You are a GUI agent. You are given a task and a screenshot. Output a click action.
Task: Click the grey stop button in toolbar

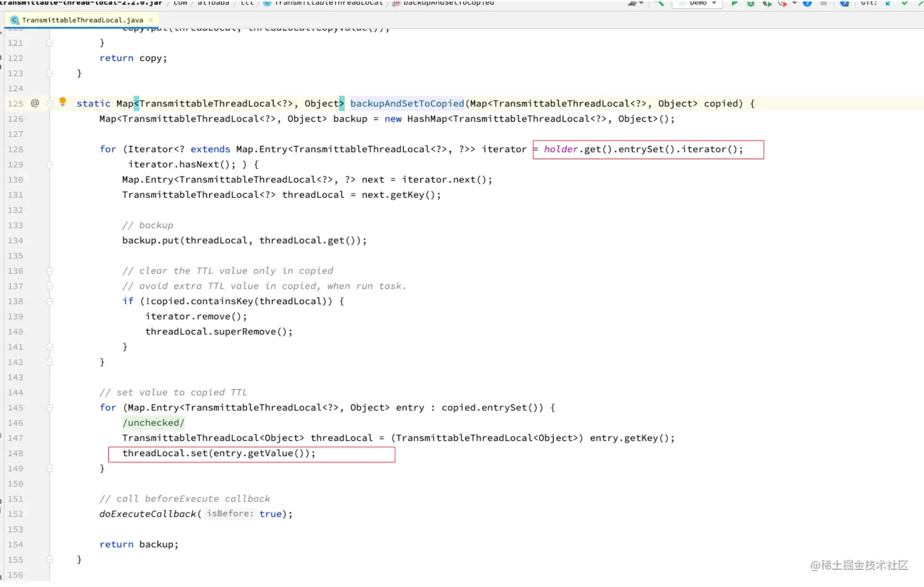(823, 3)
